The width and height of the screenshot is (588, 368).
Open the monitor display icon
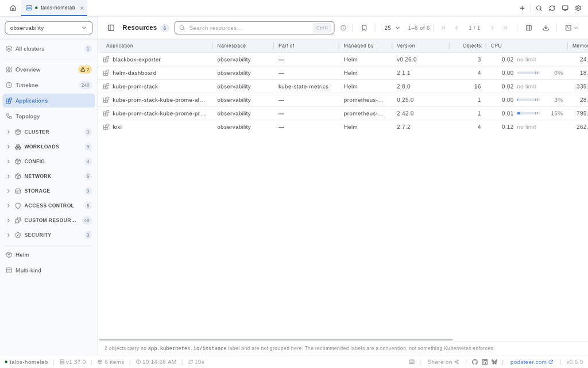pyautogui.click(x=565, y=8)
